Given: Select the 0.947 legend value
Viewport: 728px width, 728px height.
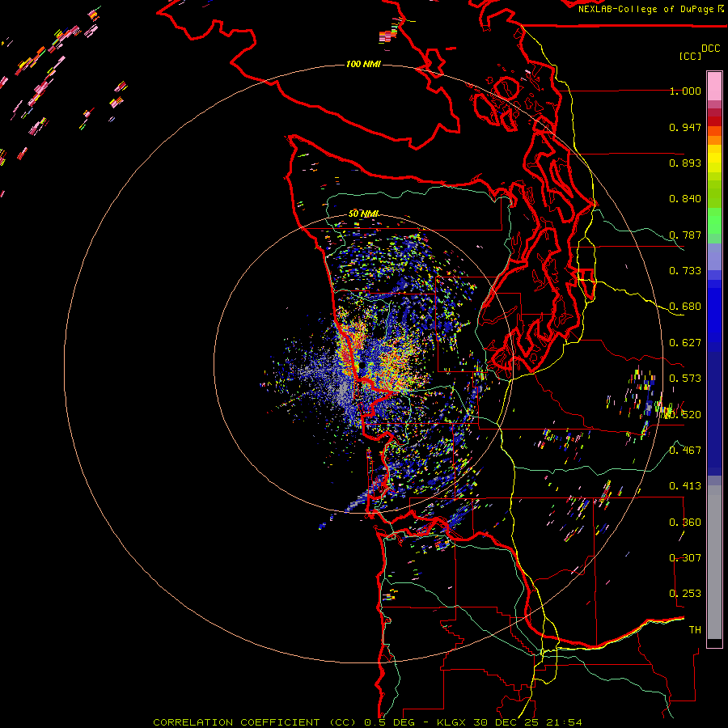Looking at the screenshot, I should tap(685, 127).
